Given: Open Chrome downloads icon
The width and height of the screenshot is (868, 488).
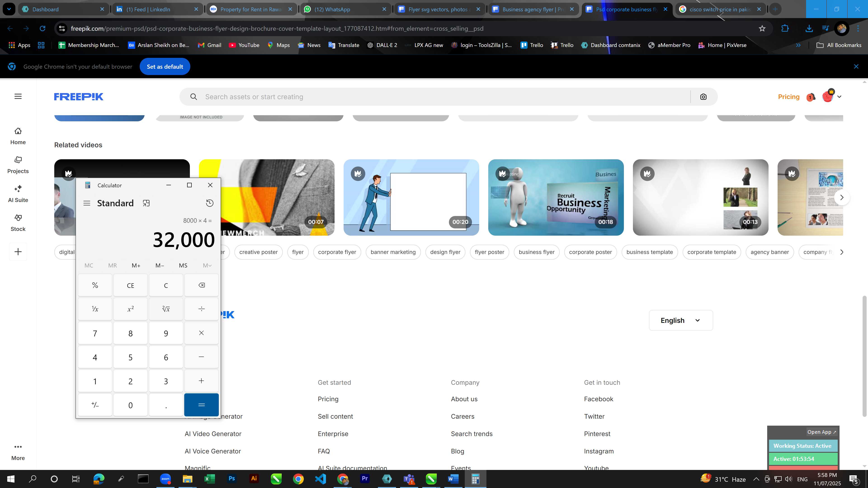Looking at the screenshot, I should [x=809, y=29].
